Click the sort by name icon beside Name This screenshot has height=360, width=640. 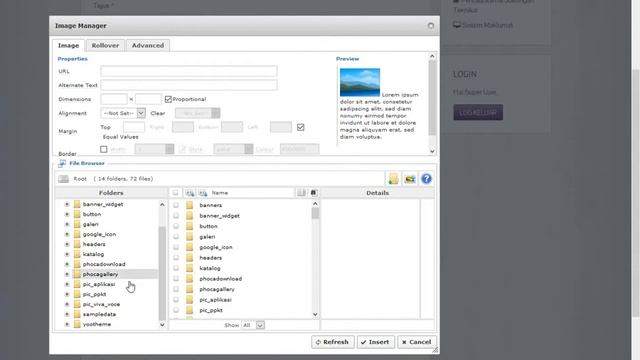coord(203,193)
